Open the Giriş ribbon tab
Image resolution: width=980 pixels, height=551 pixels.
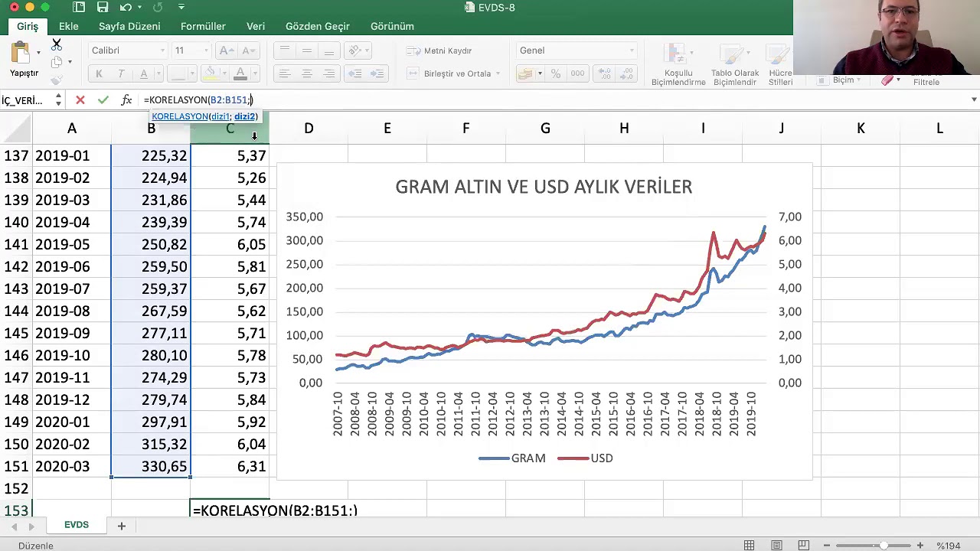pos(28,26)
